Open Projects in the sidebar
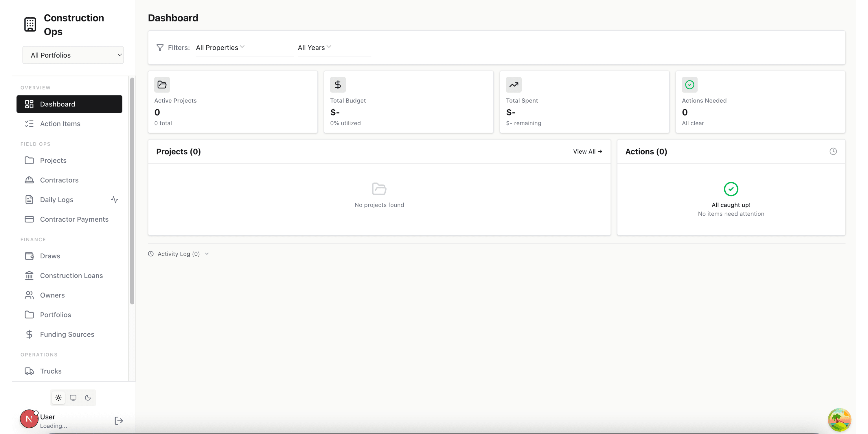 coord(69,160)
